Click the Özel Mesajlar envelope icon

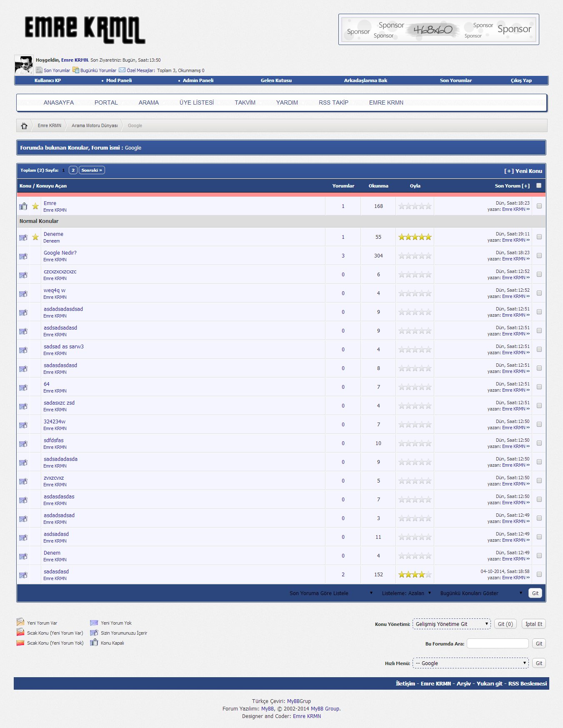pyautogui.click(x=122, y=70)
